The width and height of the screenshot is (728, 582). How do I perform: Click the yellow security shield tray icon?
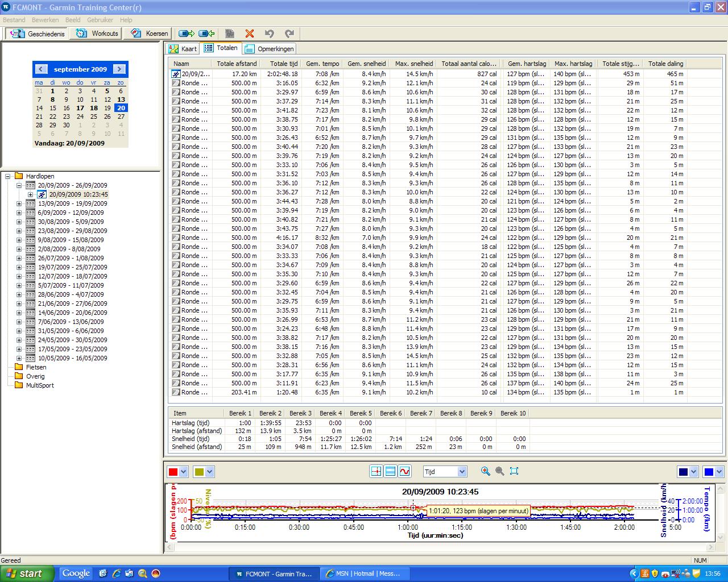[655, 573]
